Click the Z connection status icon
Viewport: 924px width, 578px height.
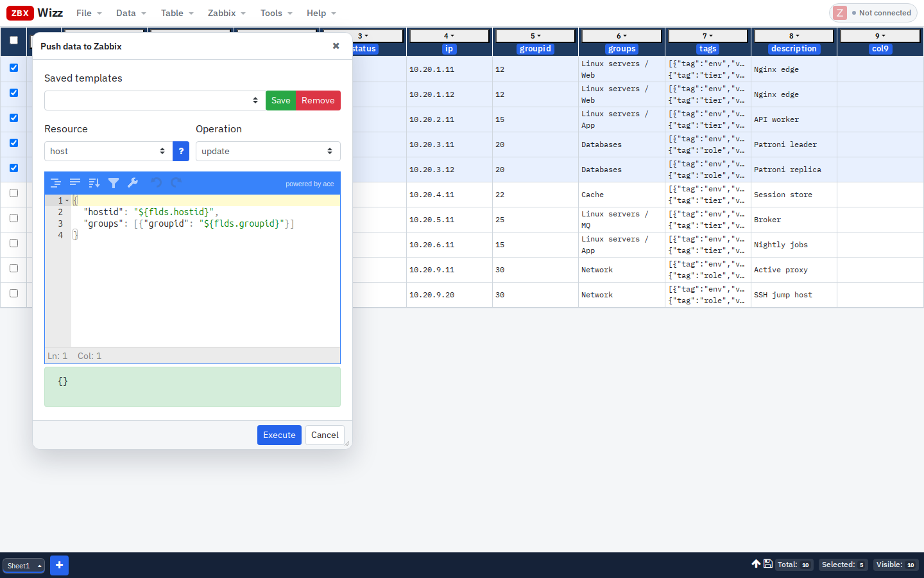pos(840,13)
